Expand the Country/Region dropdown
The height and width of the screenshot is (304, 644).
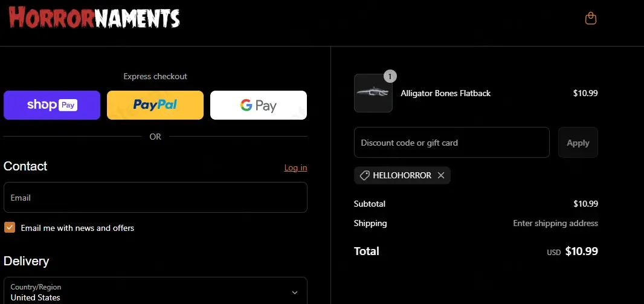pyautogui.click(x=155, y=291)
